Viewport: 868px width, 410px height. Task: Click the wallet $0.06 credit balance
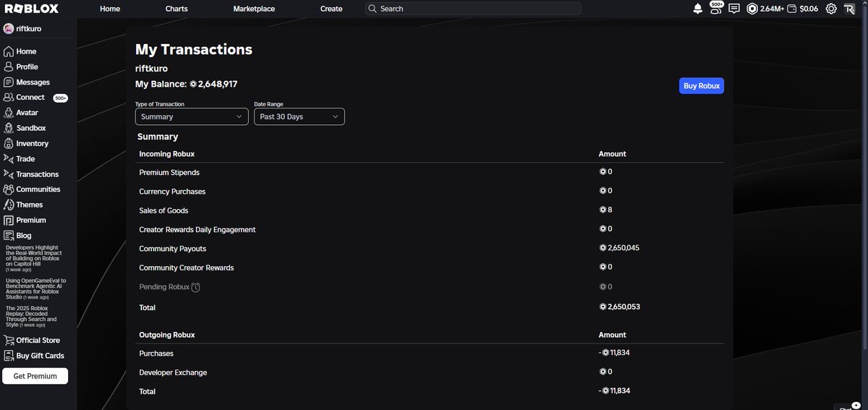pos(803,9)
